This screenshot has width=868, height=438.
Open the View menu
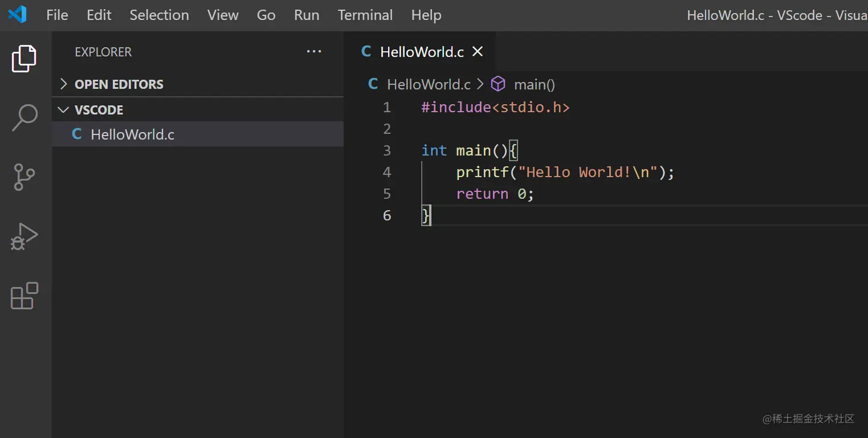[223, 15]
